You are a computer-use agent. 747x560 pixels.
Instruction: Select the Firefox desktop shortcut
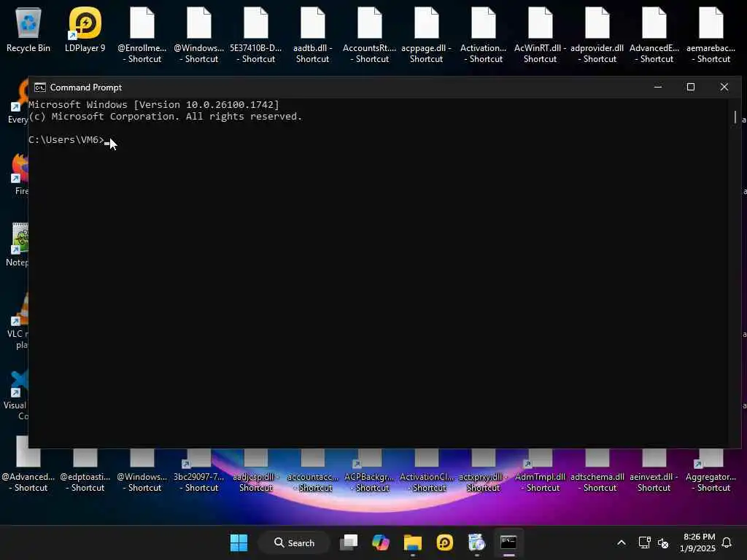tap(19, 174)
